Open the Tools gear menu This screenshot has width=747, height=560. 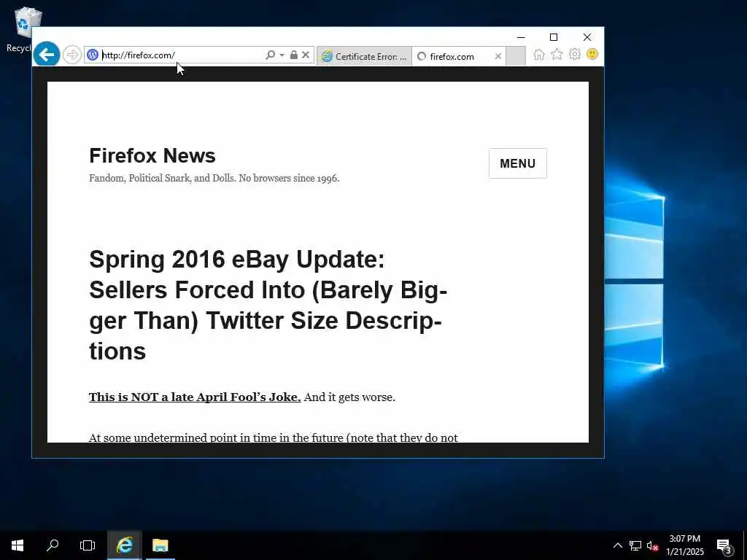[x=575, y=54]
